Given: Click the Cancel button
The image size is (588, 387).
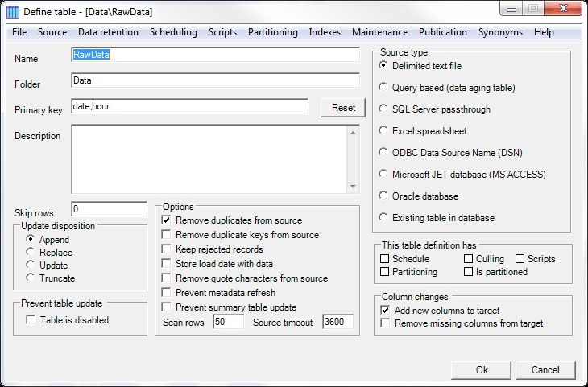Looking at the screenshot, I should [x=545, y=371].
